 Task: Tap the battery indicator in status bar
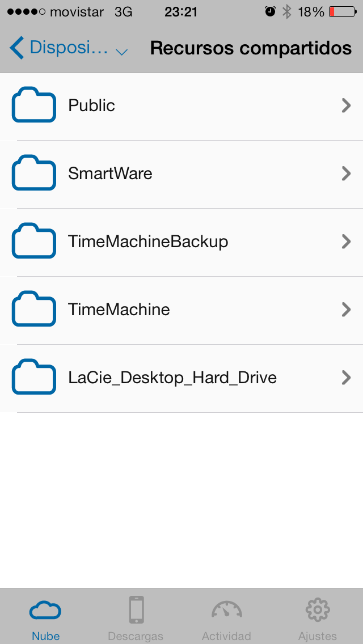tap(342, 11)
